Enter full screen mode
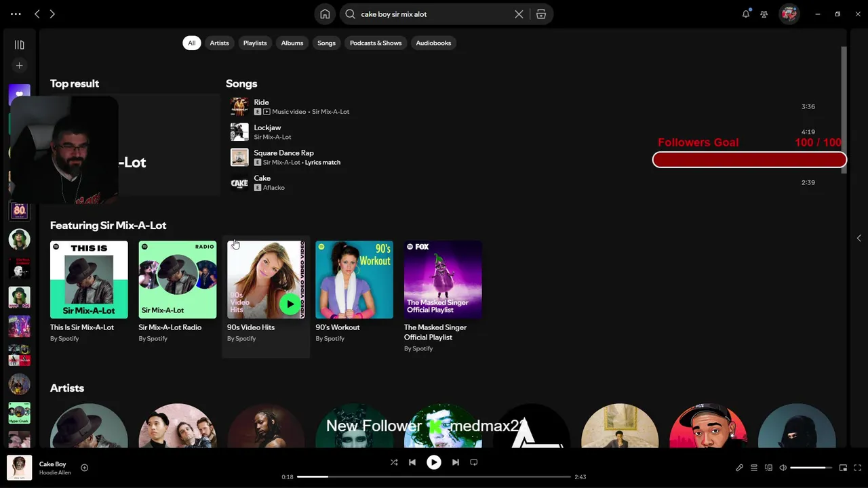The image size is (868, 488). point(858,468)
